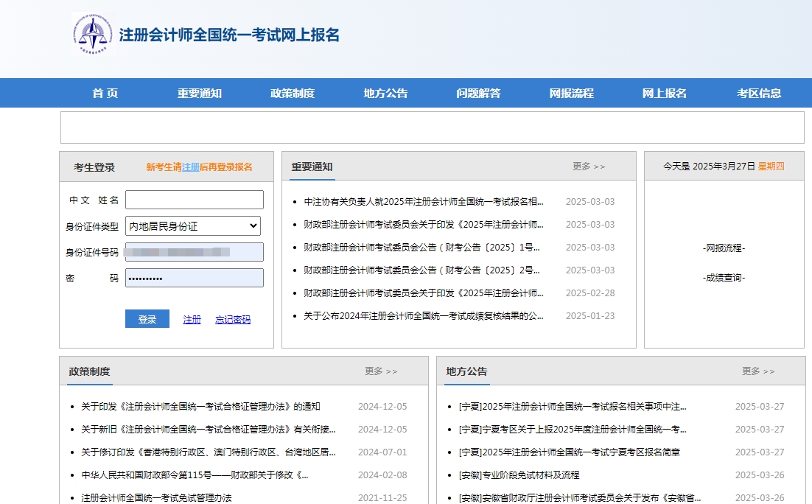Navigate to the 首页 menu item

point(104,93)
